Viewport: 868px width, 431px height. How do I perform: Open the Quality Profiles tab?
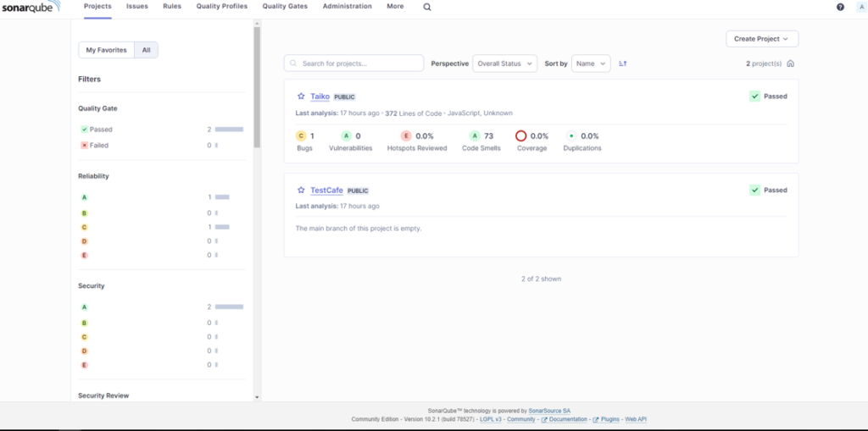coord(222,7)
